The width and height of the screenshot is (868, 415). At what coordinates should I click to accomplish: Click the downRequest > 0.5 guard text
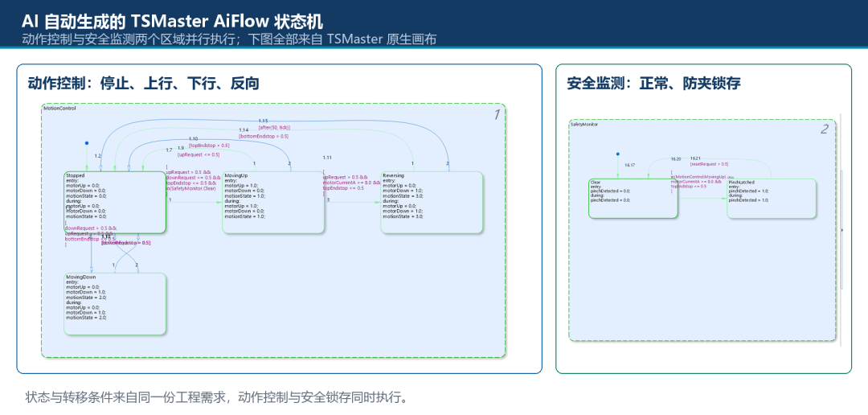91,228
